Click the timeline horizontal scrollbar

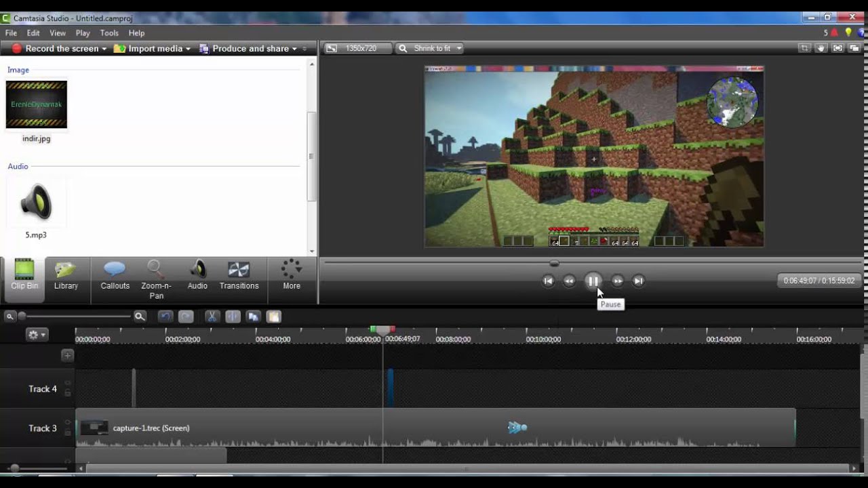[468, 468]
